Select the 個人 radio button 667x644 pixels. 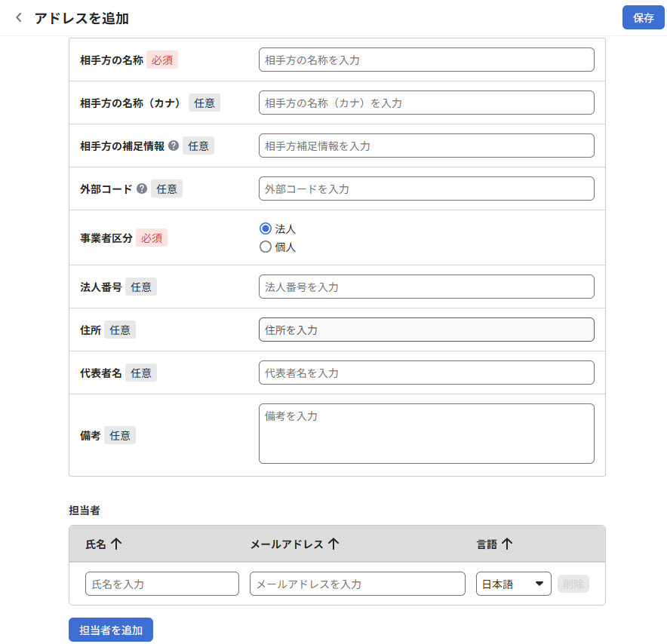click(x=265, y=247)
